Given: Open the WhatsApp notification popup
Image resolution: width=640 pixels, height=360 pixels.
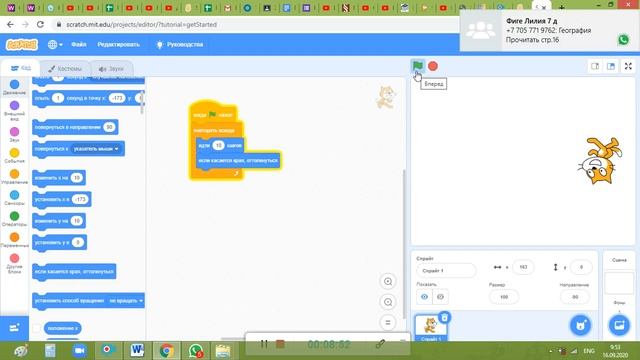Looking at the screenshot, I should [549, 31].
